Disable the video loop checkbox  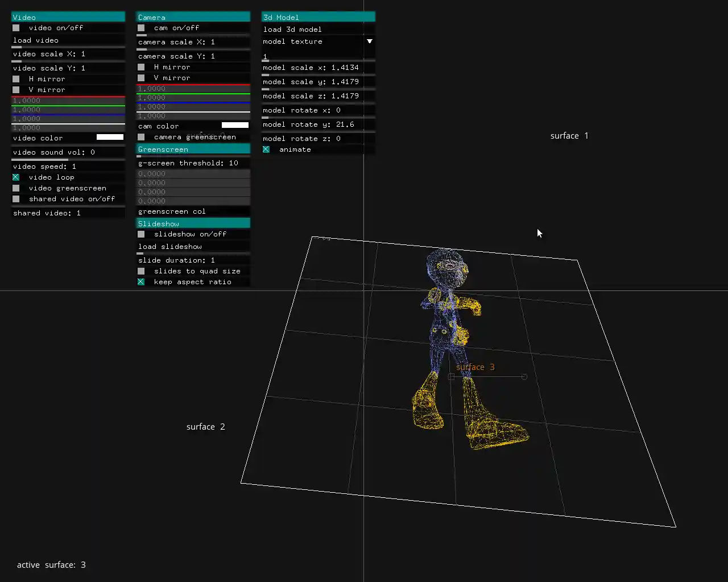click(x=16, y=177)
